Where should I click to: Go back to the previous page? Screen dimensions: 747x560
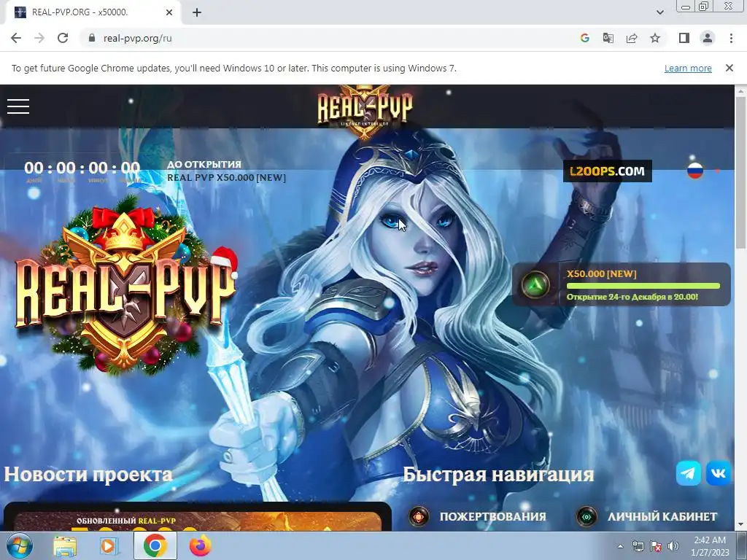[16, 38]
